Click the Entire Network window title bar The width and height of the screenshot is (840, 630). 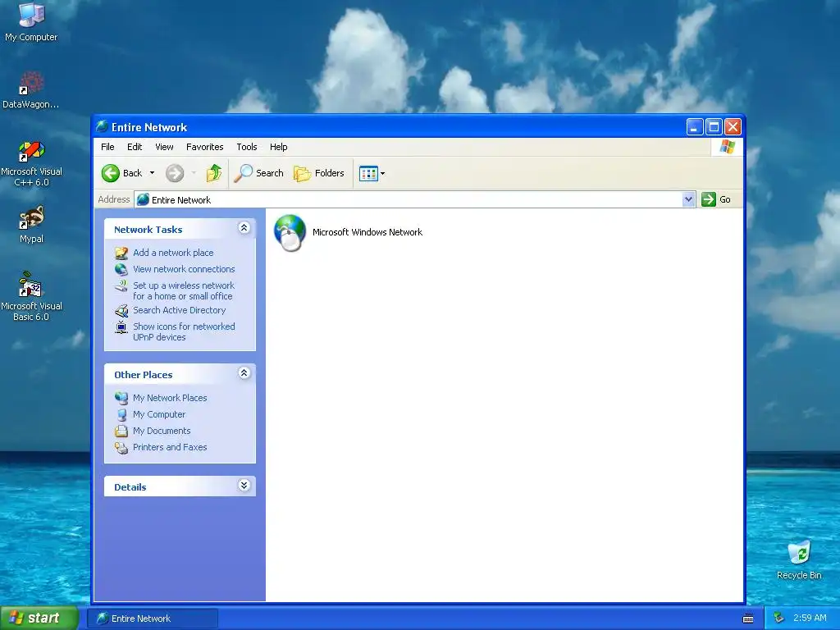391,127
